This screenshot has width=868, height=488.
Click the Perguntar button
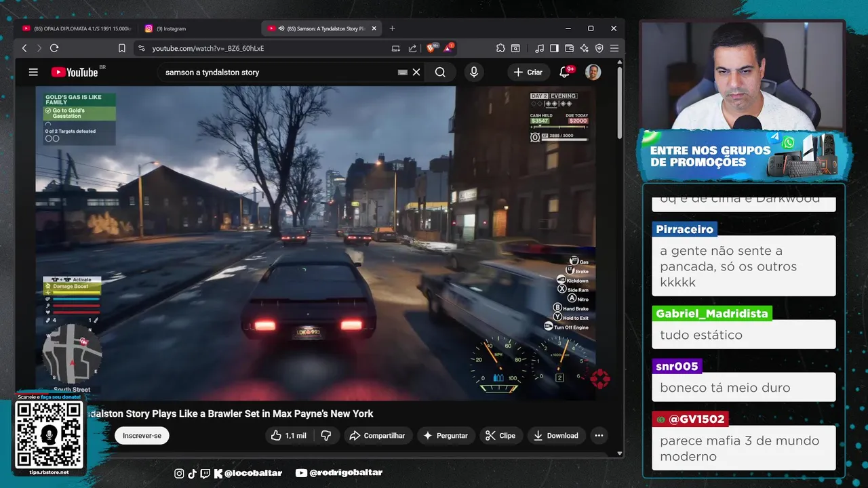446,436
